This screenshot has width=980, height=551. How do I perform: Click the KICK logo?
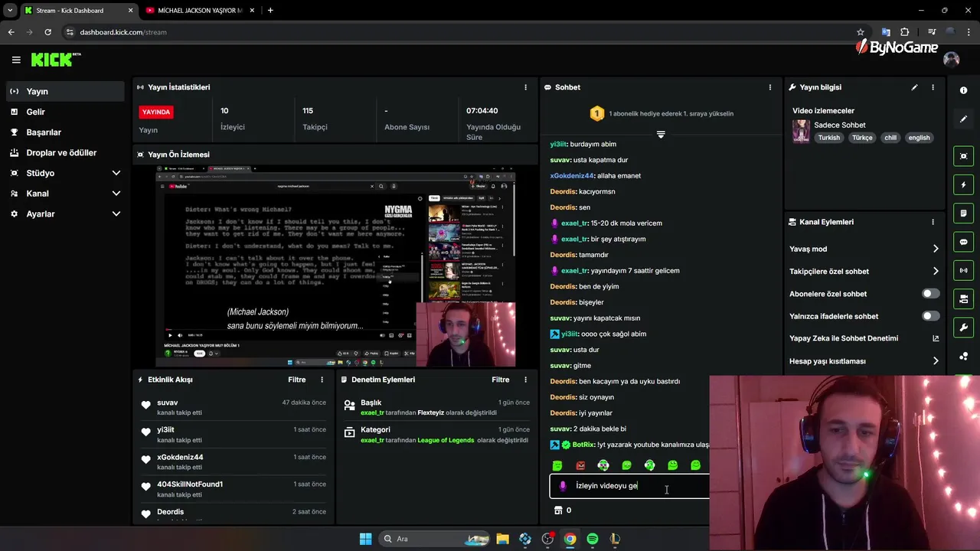click(x=55, y=60)
